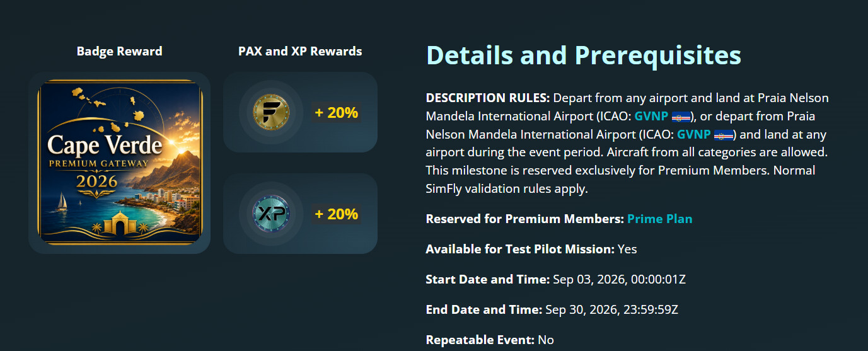Click the Cape Verde flag after second GVNP
868x351 pixels.
click(x=723, y=135)
